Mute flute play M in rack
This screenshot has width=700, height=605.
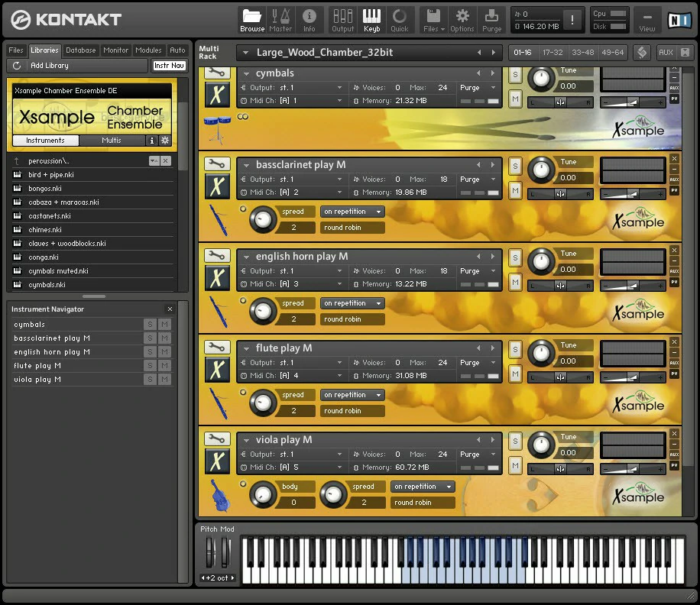(x=515, y=374)
